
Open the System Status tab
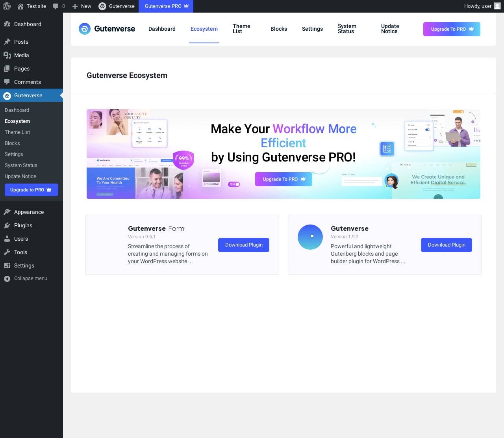tap(347, 29)
